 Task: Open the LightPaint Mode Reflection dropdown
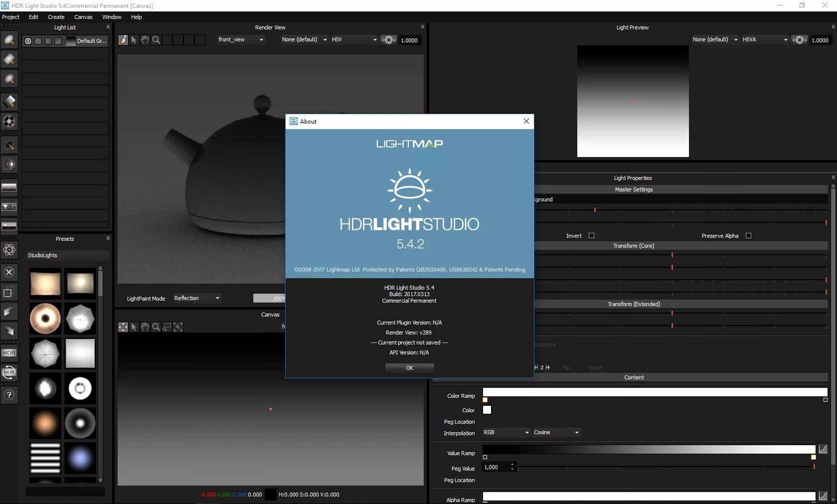(197, 298)
